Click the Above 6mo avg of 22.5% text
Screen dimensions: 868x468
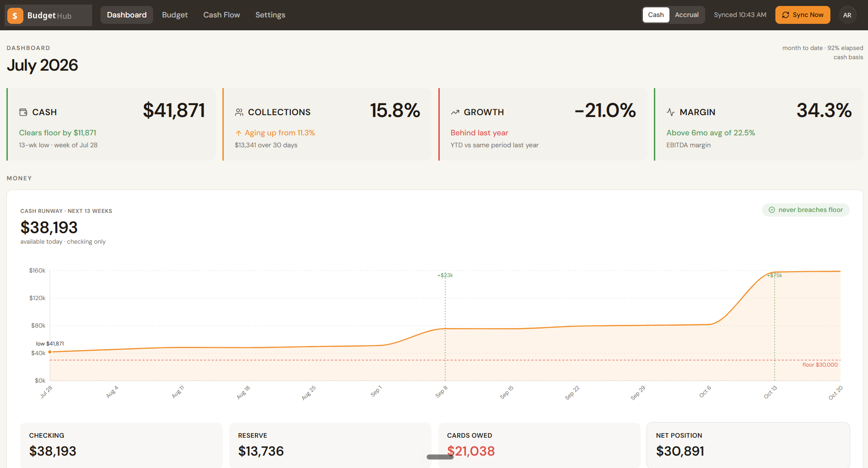710,133
